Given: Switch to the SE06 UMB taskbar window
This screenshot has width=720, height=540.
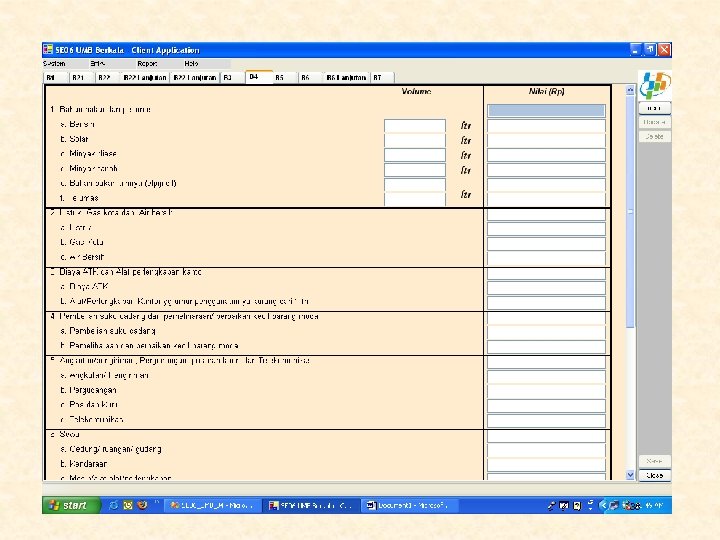Looking at the screenshot, I should coord(311,506).
